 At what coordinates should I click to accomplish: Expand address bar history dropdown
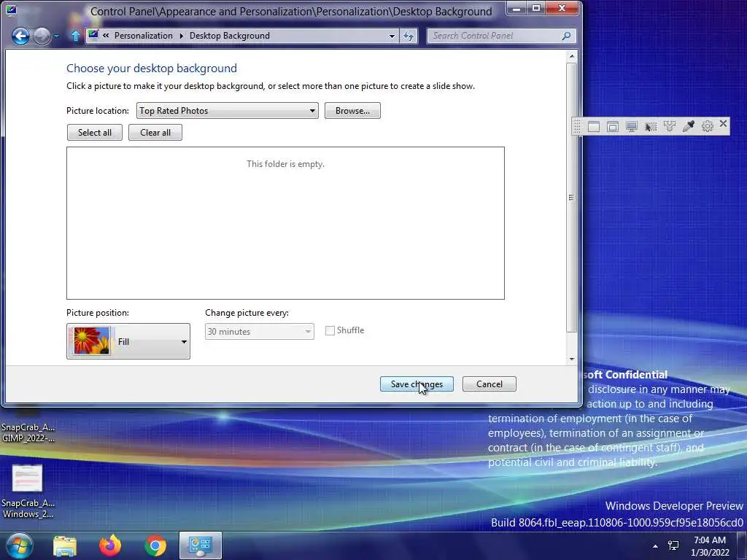[x=392, y=36]
